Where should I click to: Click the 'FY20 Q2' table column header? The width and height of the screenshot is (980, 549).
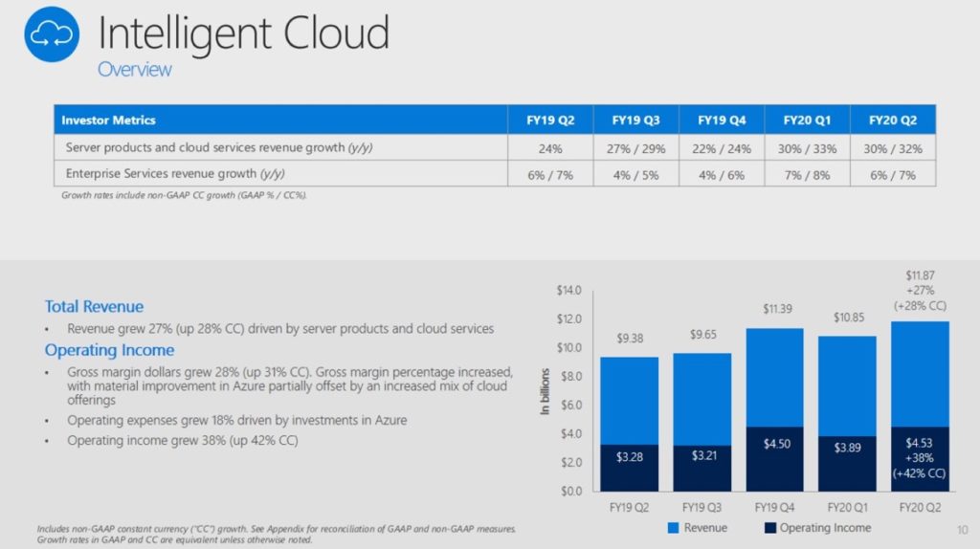[x=893, y=120]
